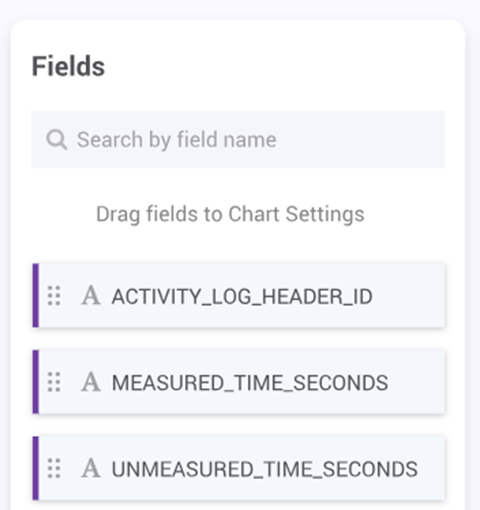Select the MEASURED_TIME_SECONDS field label
Image resolution: width=480 pixels, height=510 pixels.
pyautogui.click(x=250, y=383)
